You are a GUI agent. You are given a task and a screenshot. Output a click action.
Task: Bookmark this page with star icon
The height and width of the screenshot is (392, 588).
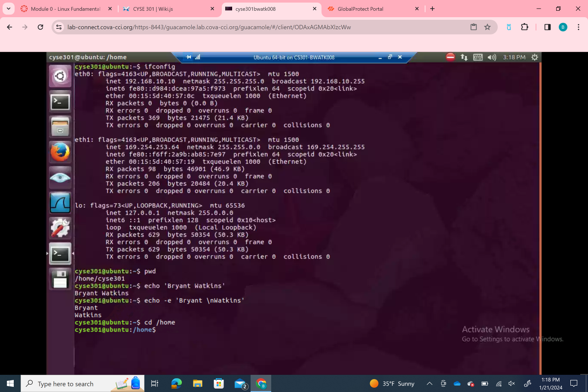click(x=487, y=27)
